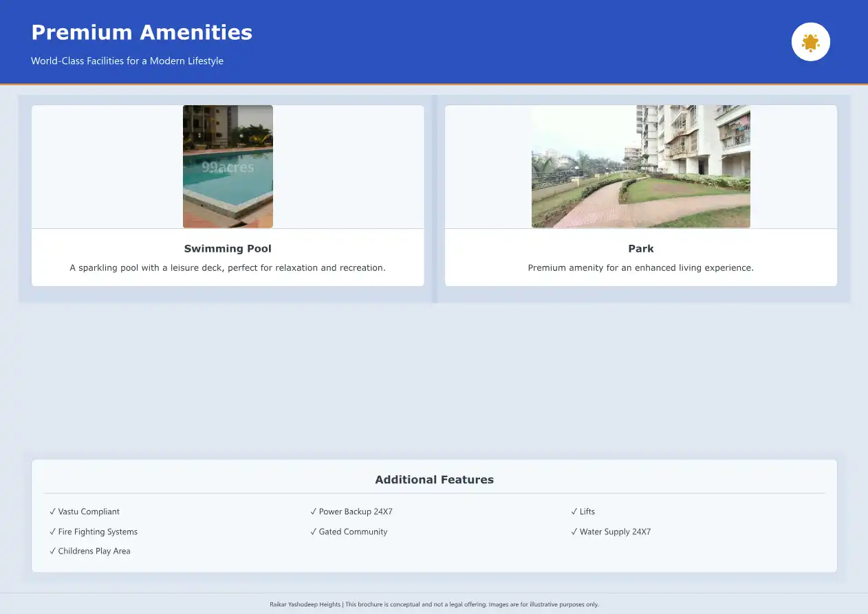Click the Park premium amenity description
Image resolution: width=868 pixels, height=614 pixels.
point(640,268)
